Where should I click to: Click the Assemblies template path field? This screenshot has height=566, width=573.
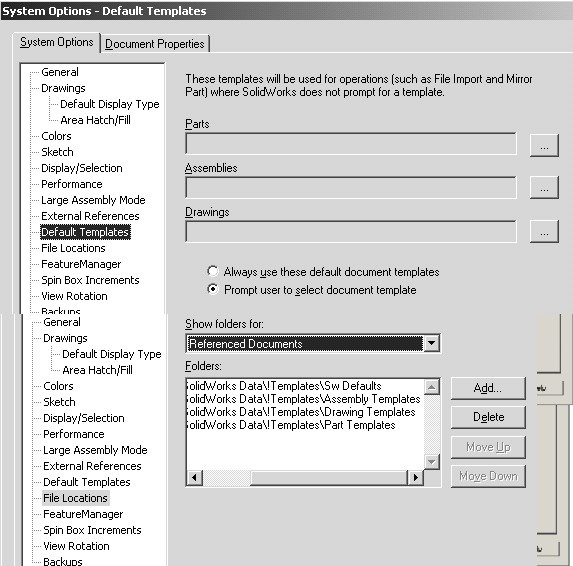point(351,188)
